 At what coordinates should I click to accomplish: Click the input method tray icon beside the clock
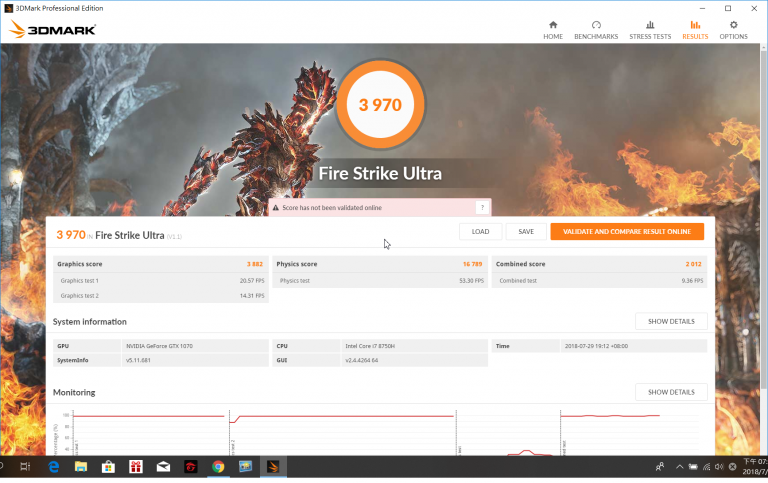point(732,467)
